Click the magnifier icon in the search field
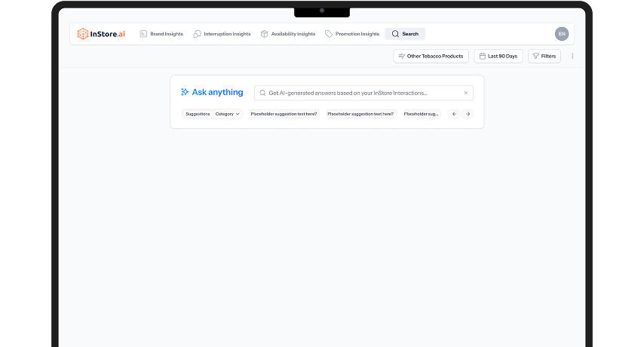Screen dimensions: 644x347 262,93
